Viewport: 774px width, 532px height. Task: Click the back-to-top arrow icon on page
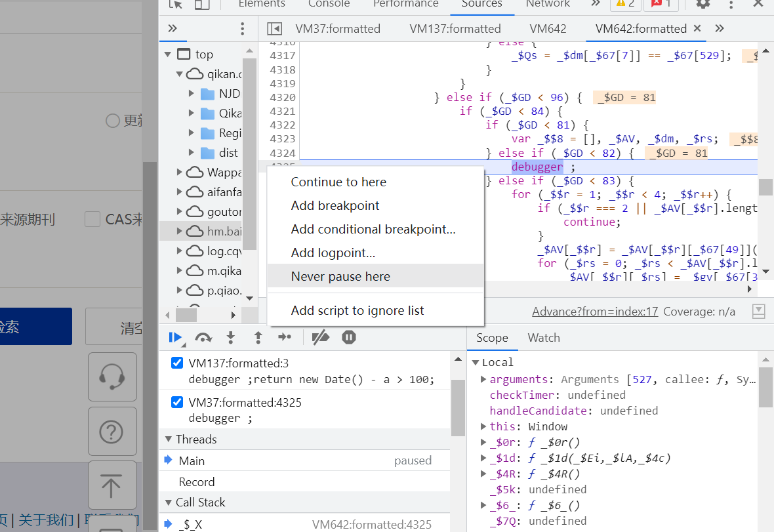pyautogui.click(x=113, y=485)
